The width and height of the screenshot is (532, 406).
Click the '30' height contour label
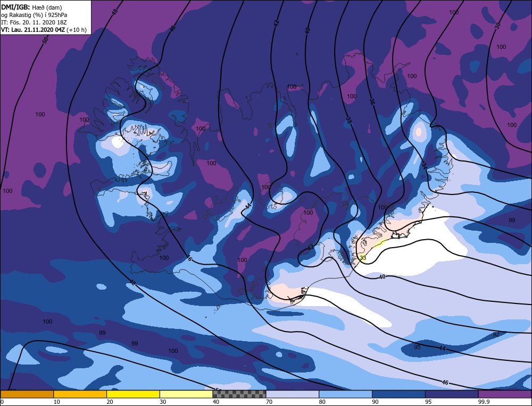coord(498,26)
